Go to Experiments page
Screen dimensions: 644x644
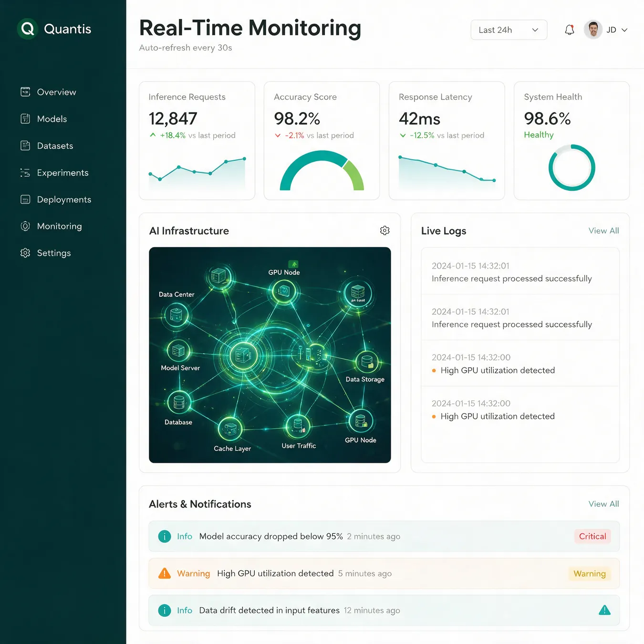pos(63,173)
